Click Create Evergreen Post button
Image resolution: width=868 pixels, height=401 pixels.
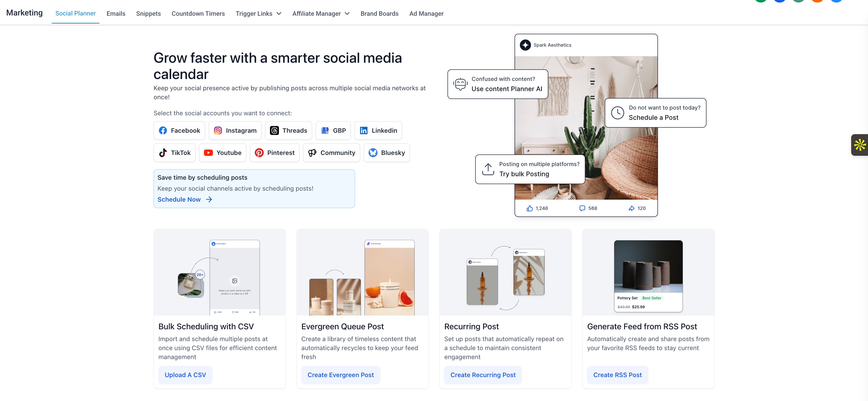pyautogui.click(x=341, y=375)
